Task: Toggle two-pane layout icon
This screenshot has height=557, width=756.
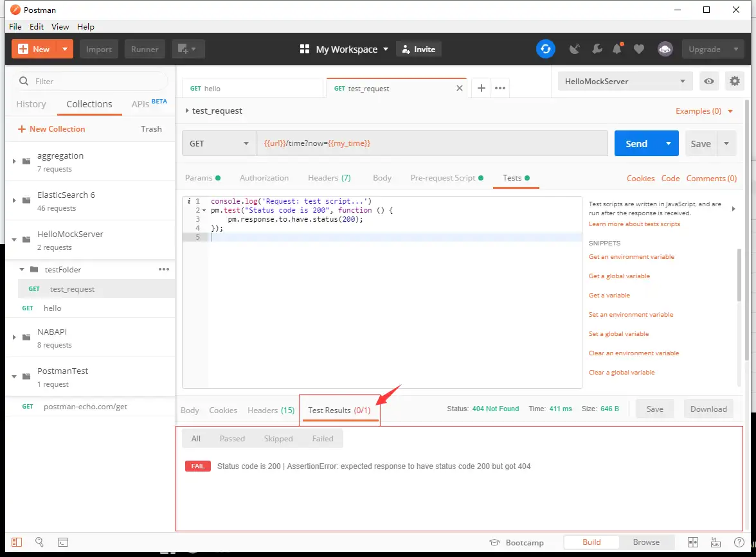Action: (693, 542)
